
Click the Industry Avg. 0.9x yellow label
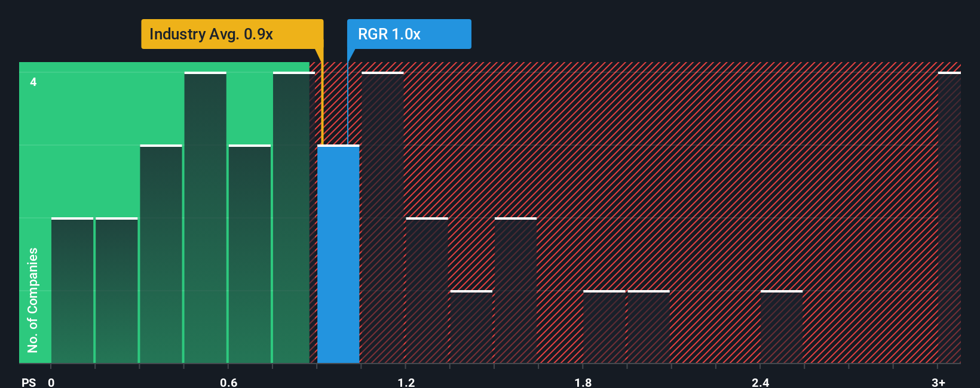(232, 34)
